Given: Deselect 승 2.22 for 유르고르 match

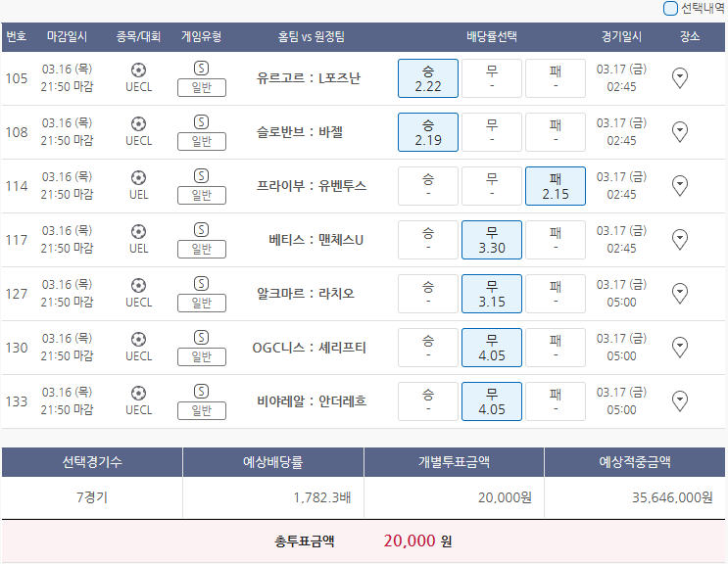Looking at the screenshot, I should point(428,78).
